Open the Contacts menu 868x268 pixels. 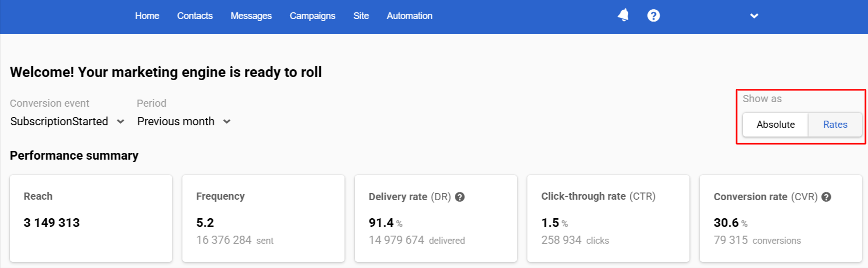pos(195,16)
